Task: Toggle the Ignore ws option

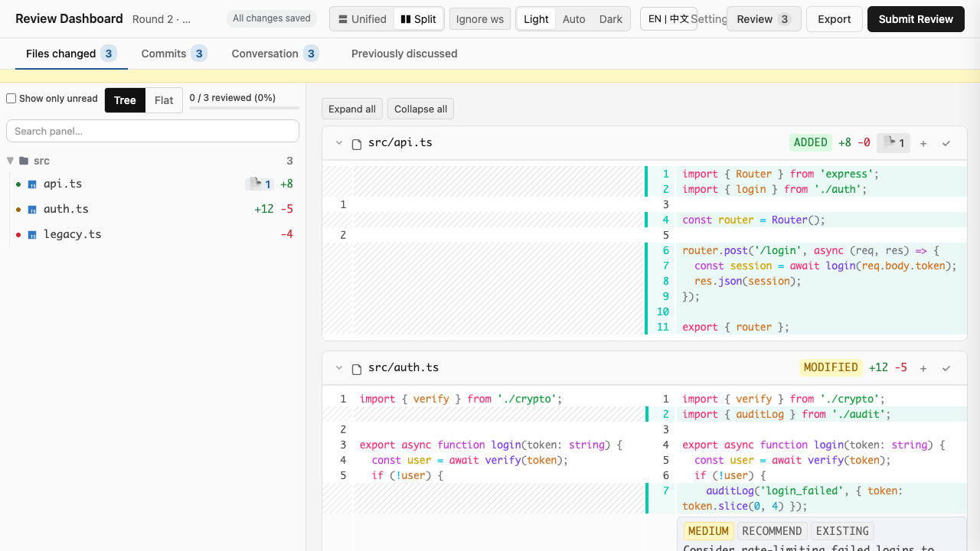Action: [480, 19]
